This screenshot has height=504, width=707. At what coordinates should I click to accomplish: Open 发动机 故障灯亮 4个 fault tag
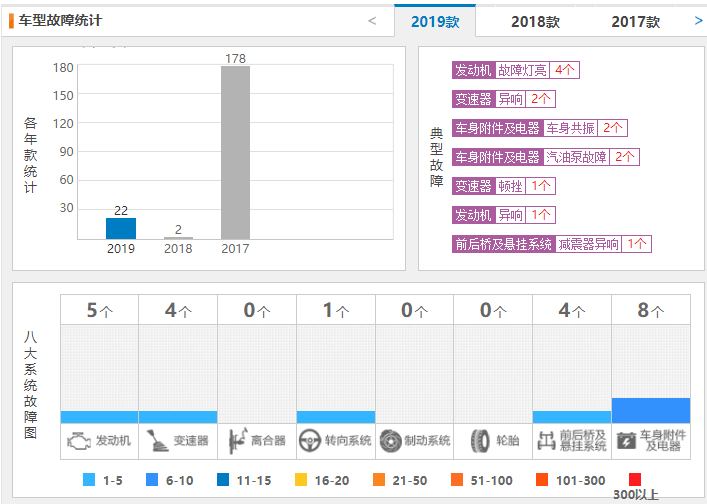(x=516, y=70)
